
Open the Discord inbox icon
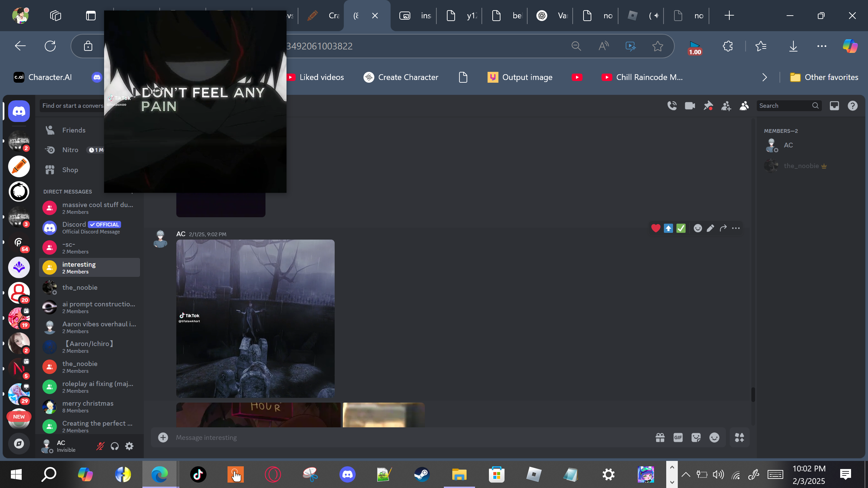tap(834, 106)
